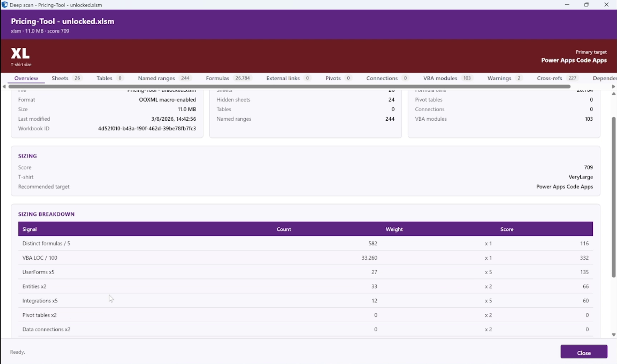Image resolution: width=617 pixels, height=364 pixels.
Task: Open the VBA modules tab
Action: (x=448, y=78)
